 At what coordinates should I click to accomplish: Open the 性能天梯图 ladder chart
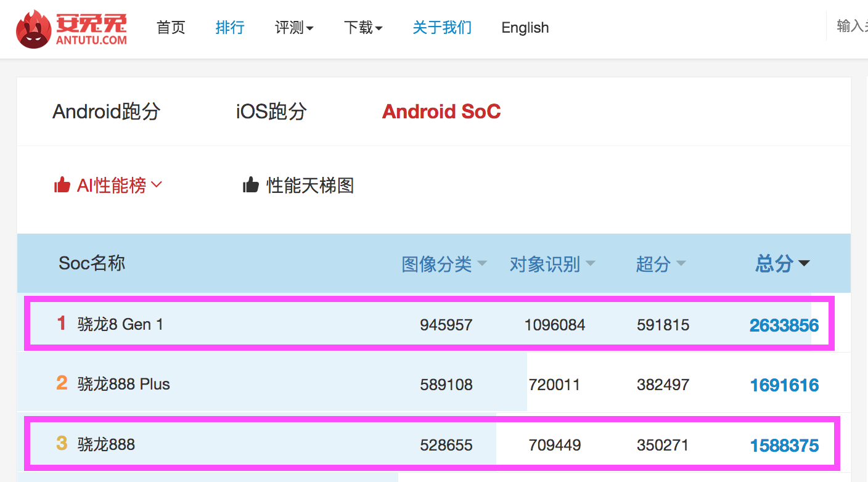(310, 185)
